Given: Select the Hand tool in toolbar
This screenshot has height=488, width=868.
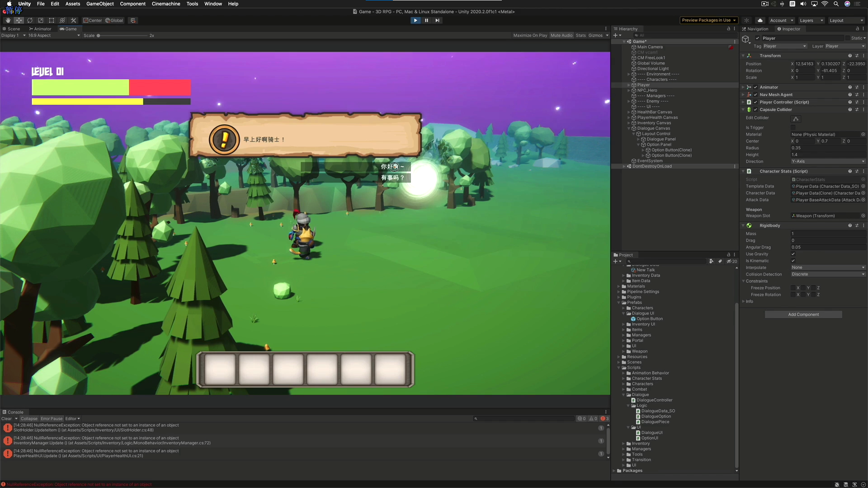Looking at the screenshot, I should (8, 20).
